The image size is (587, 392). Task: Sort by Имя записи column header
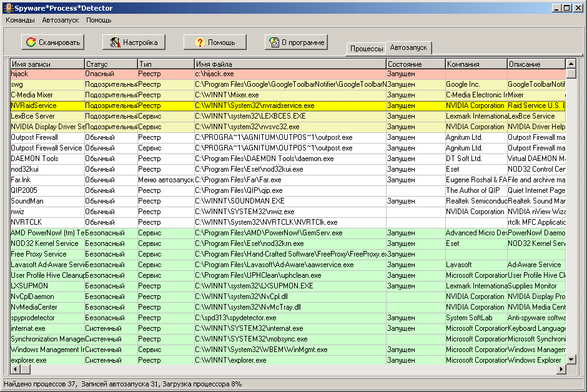tap(47, 64)
